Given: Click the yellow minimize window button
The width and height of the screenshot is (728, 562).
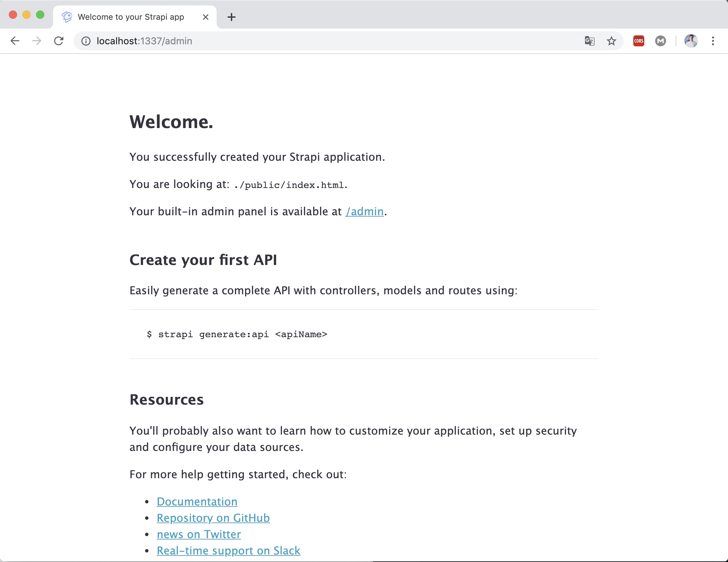Looking at the screenshot, I should tap(27, 15).
